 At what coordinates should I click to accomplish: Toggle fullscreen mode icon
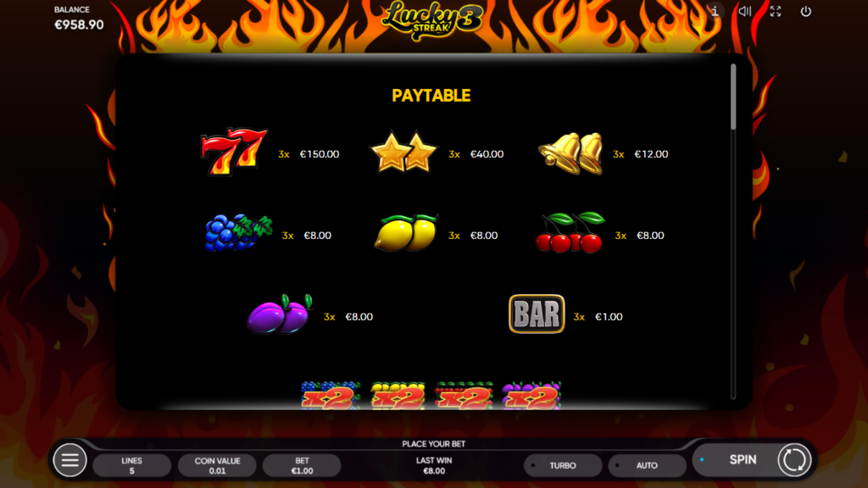click(775, 11)
